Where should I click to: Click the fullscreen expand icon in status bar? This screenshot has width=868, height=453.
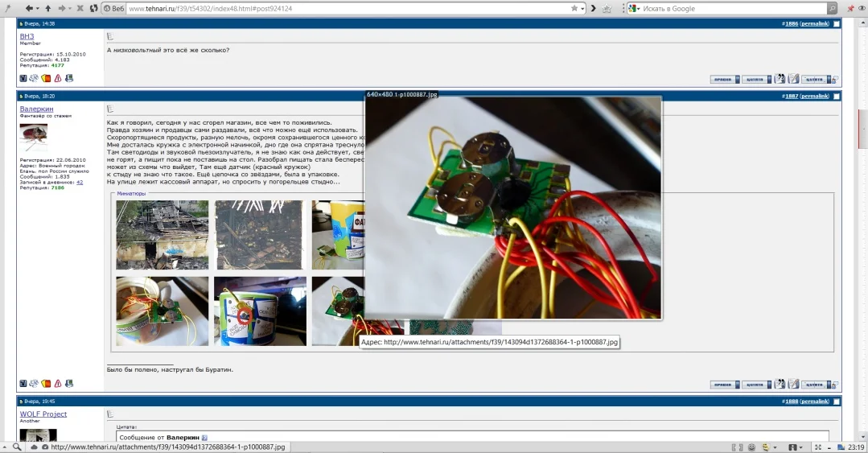point(818,447)
